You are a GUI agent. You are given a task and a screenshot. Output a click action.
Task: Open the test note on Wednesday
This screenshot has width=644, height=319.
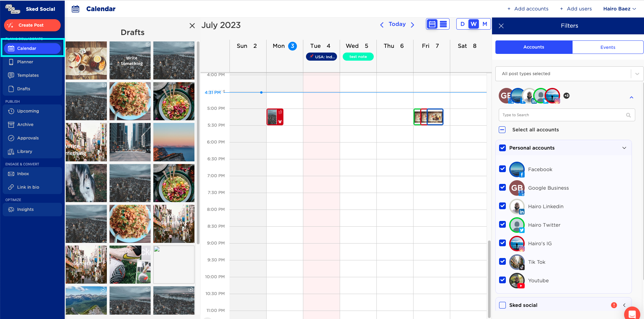358,57
